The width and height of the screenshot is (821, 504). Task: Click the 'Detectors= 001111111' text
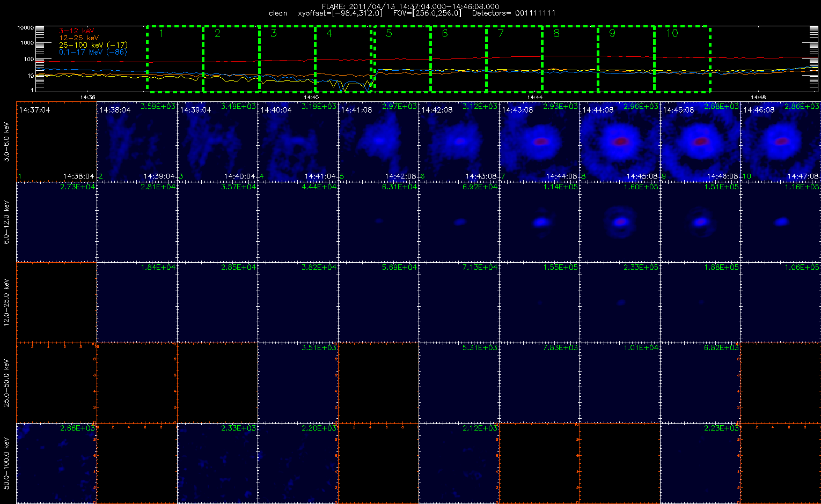point(514,13)
